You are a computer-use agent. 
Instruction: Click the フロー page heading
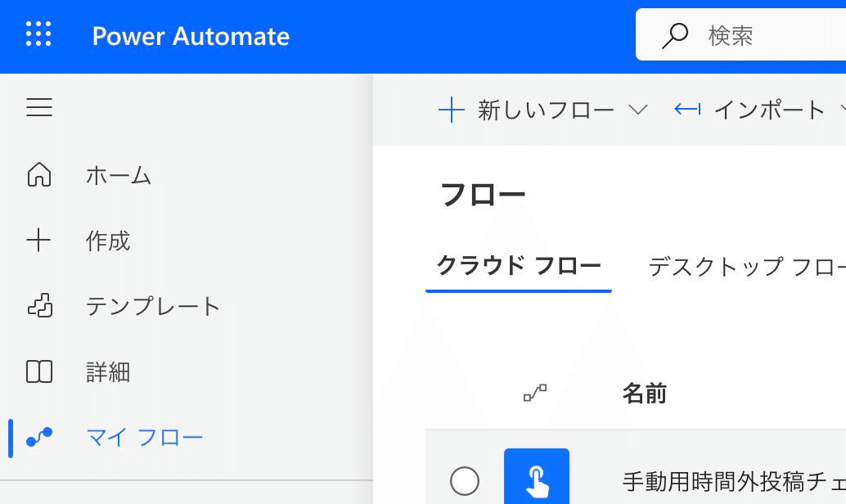tap(483, 195)
